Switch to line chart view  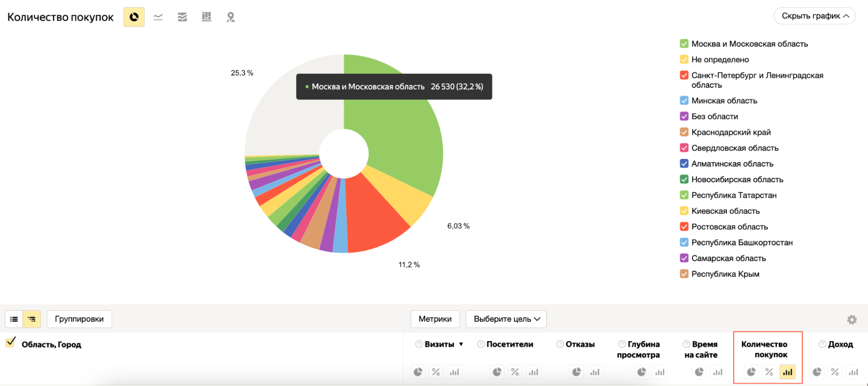click(158, 17)
